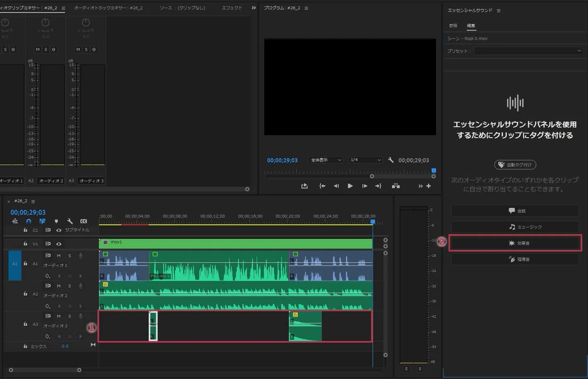This screenshot has width=588, height=379.
Task: Enable voice-over record on track A3
Action: (80, 316)
